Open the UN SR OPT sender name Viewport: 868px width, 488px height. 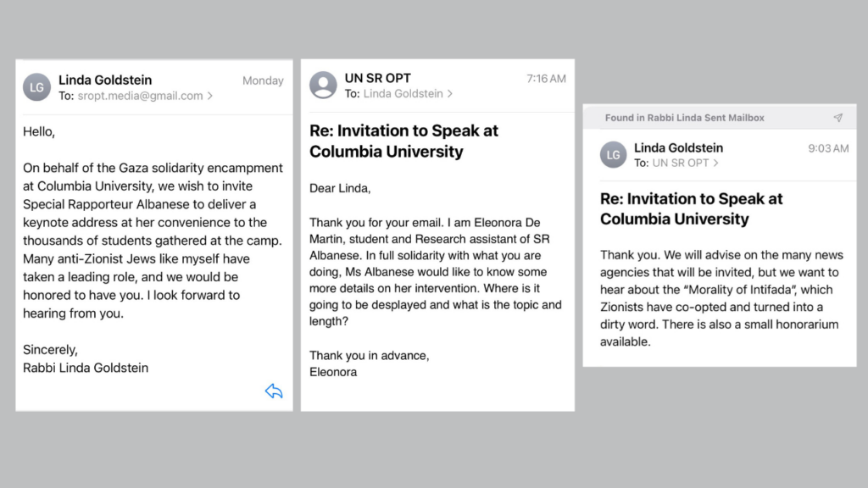point(377,78)
